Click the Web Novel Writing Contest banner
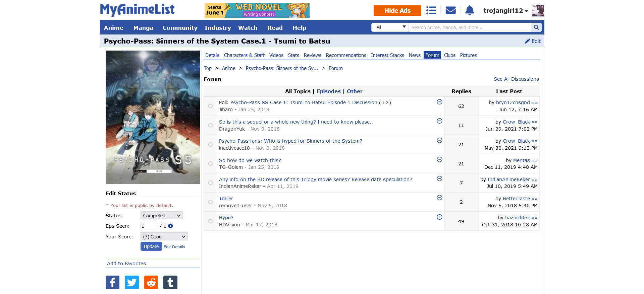Viewport: 644px width, 294px height. coord(257,10)
